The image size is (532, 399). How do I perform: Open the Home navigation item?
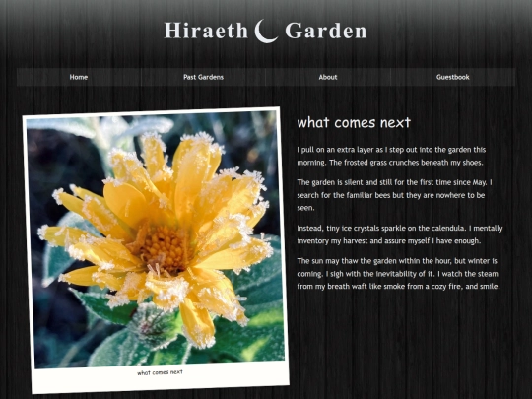(79, 77)
